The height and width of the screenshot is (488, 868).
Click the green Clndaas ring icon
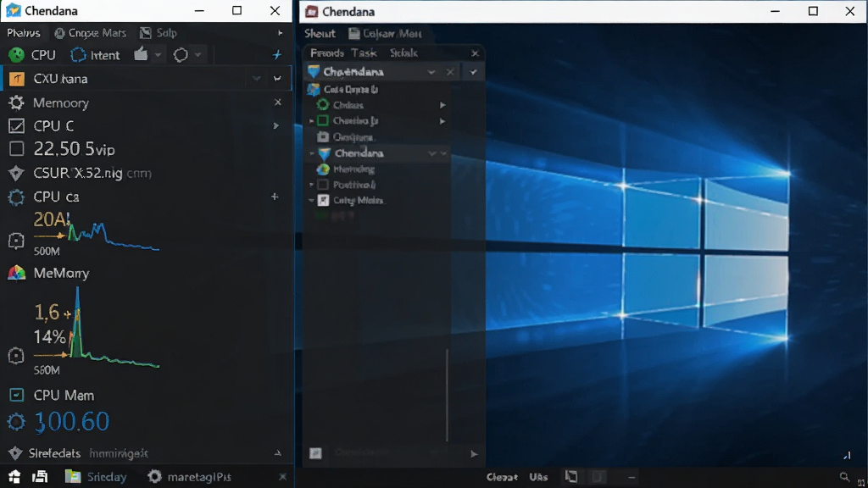[323, 104]
